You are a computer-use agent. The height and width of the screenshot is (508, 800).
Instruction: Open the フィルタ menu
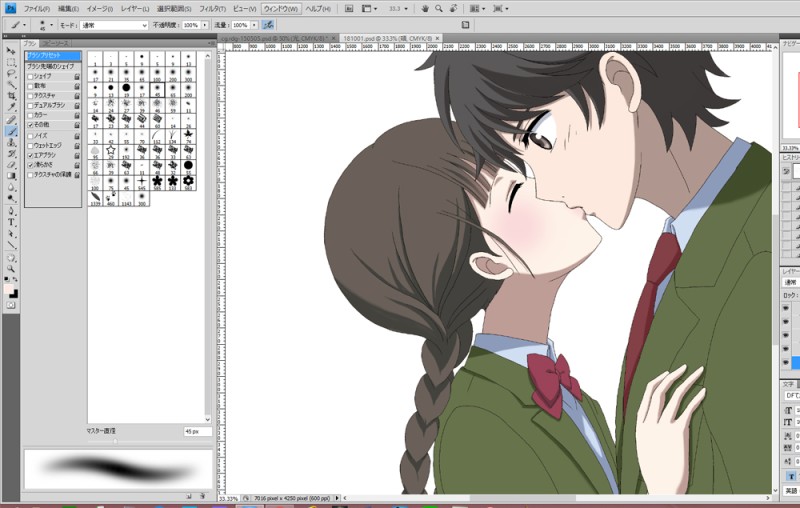[x=212, y=9]
